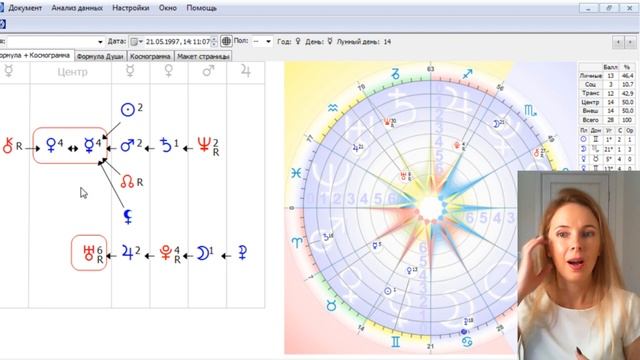Switch to the Макет страницы tab
This screenshot has height=360, width=640.
203,56
